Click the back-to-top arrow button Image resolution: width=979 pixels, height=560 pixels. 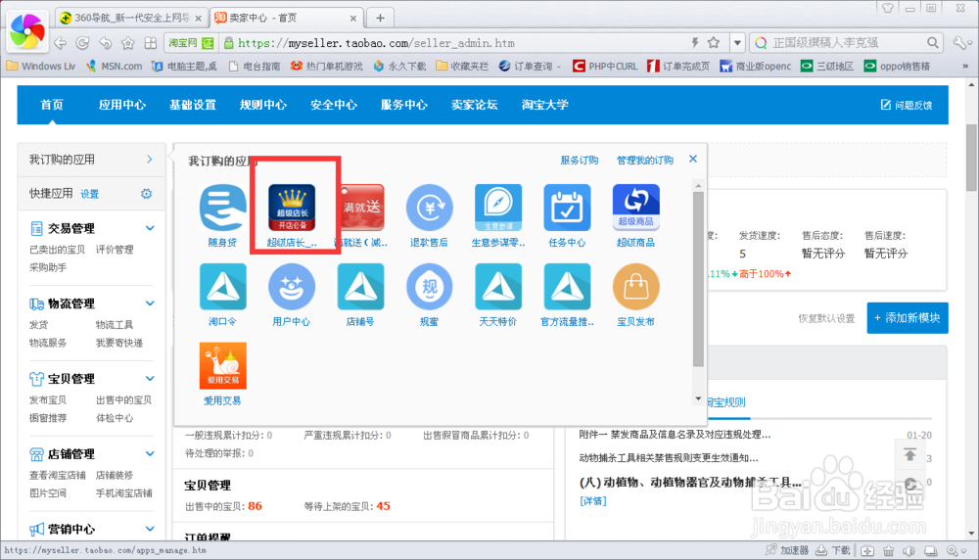tap(909, 454)
